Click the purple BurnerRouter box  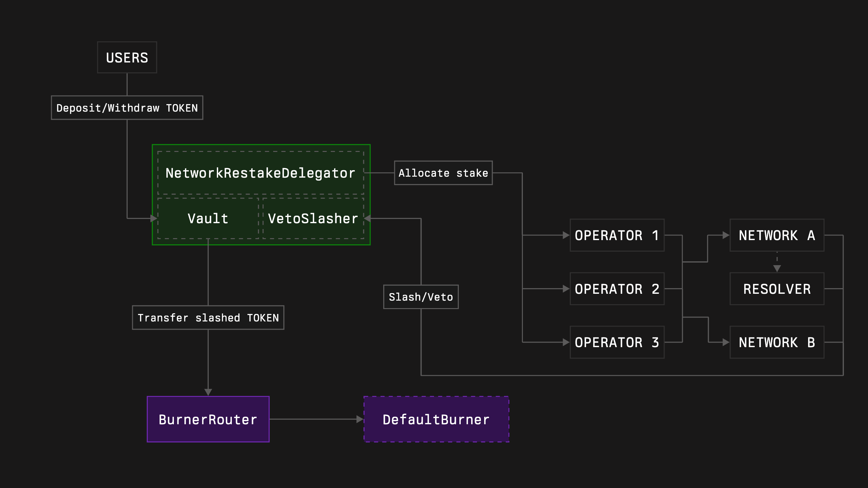tap(208, 419)
